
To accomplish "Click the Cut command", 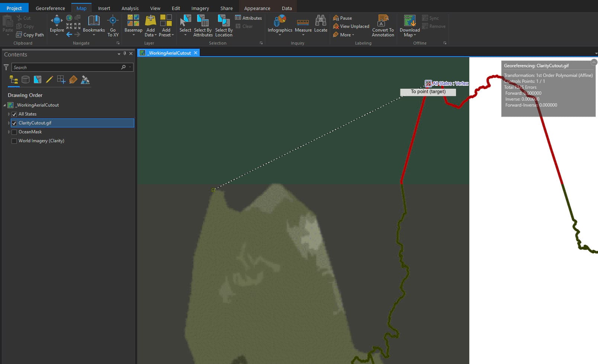I will tap(24, 18).
